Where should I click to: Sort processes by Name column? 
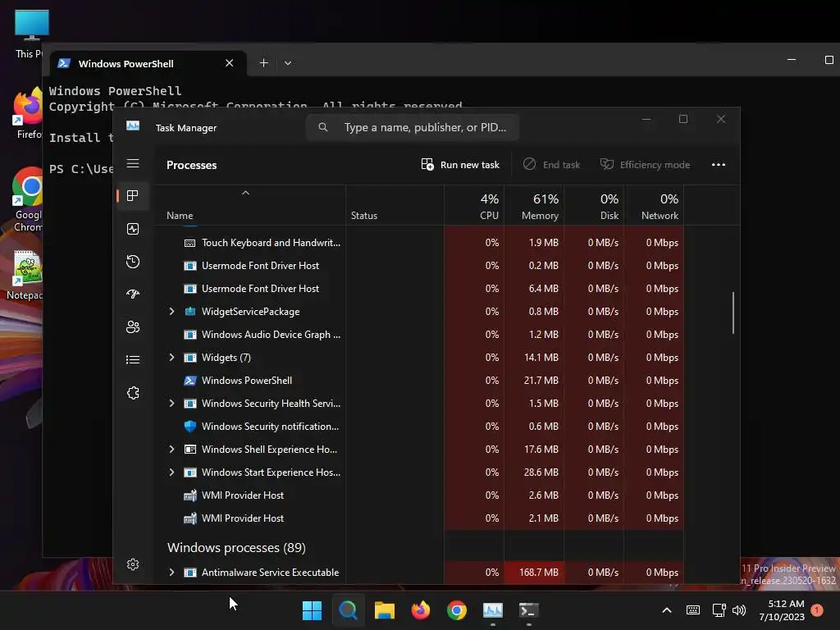[x=250, y=206]
